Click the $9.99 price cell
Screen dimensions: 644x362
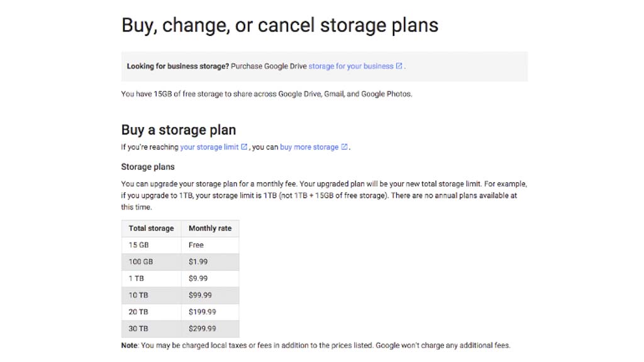[x=198, y=278]
